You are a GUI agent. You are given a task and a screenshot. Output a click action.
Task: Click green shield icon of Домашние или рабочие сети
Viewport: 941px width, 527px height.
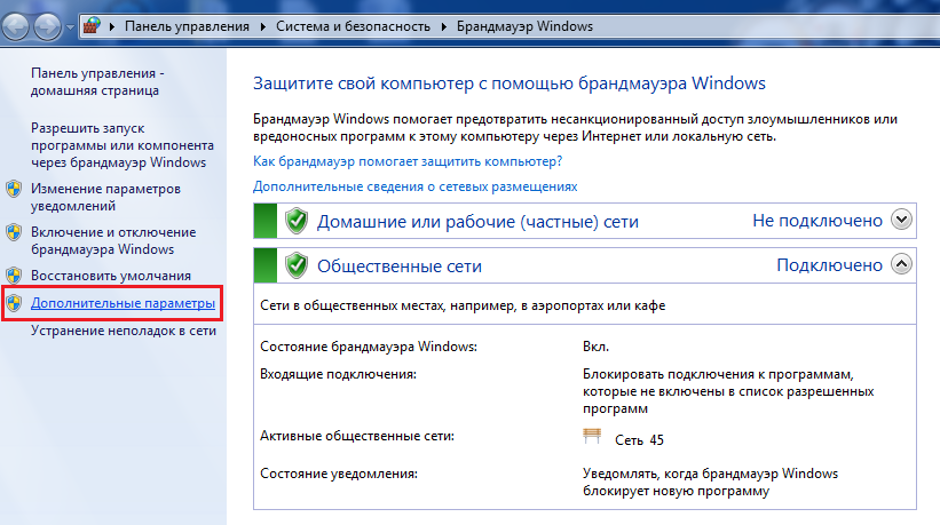[x=296, y=221]
